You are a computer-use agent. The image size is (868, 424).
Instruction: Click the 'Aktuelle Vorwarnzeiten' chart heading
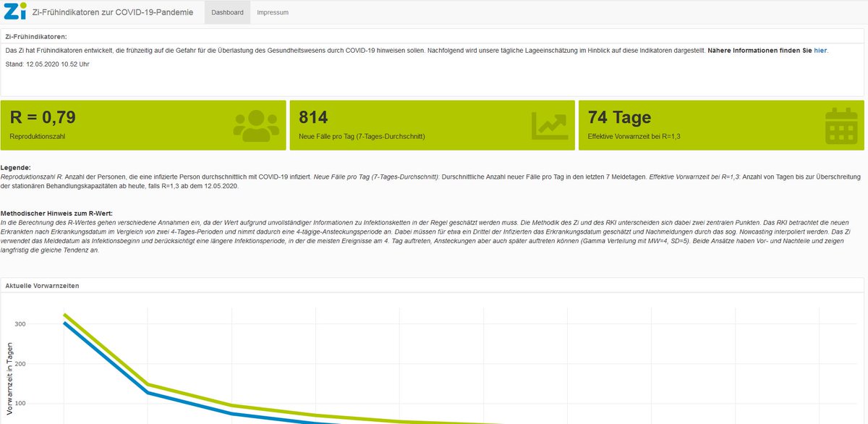point(42,286)
